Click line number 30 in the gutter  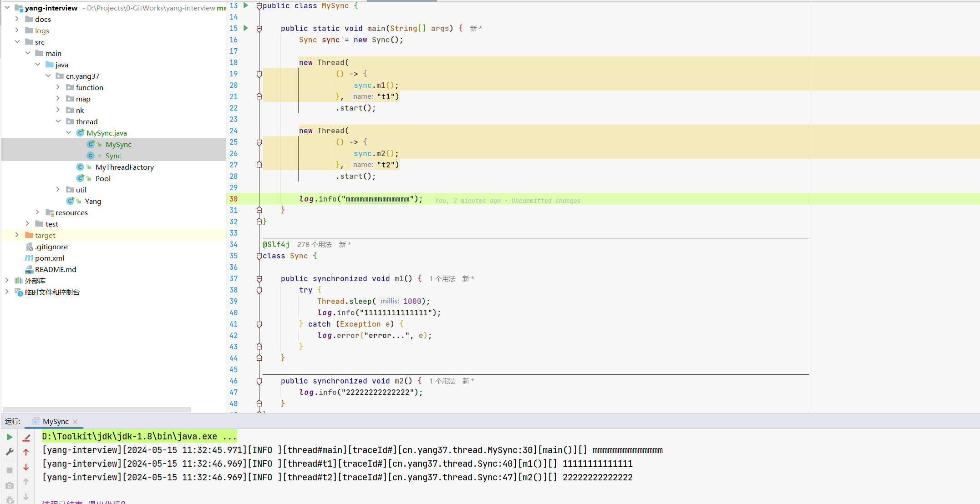[x=234, y=199]
